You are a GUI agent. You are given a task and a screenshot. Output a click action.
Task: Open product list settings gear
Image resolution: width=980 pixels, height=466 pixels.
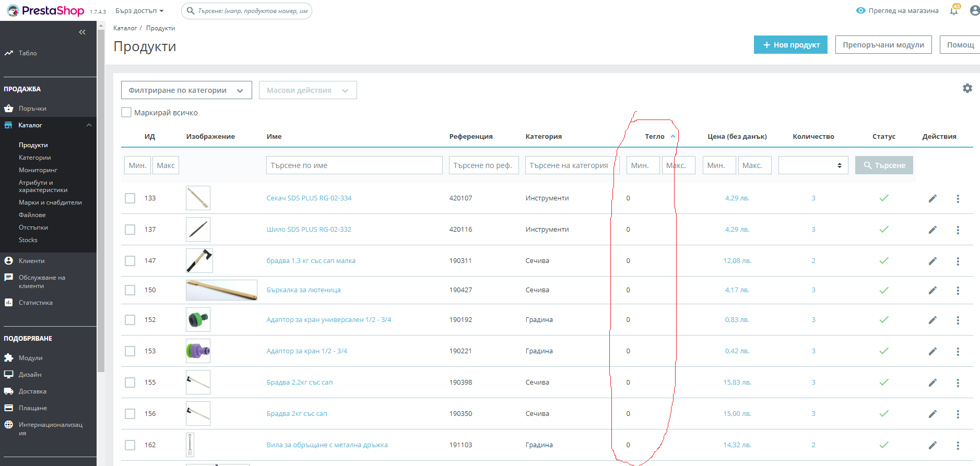coord(967,88)
